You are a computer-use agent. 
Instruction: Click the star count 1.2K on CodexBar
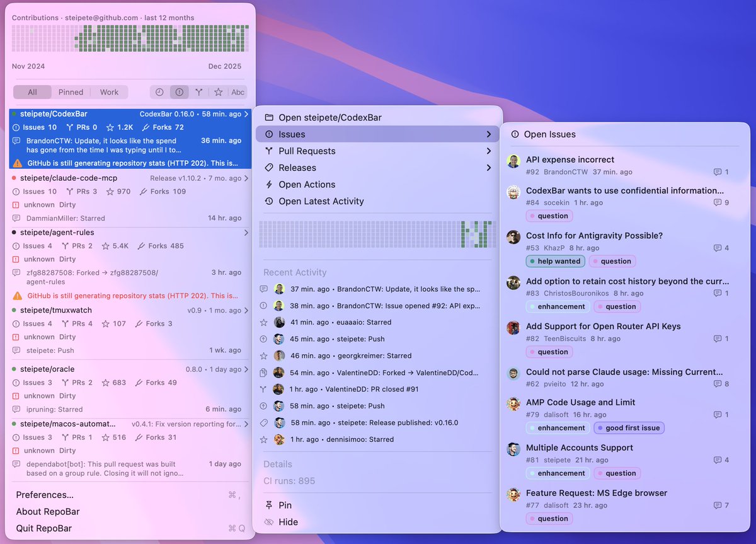pos(120,127)
